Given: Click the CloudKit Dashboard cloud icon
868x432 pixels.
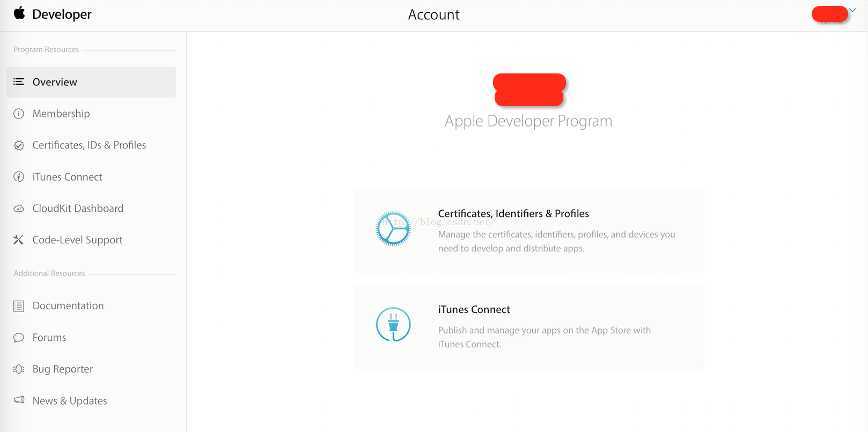Looking at the screenshot, I should 19,208.
